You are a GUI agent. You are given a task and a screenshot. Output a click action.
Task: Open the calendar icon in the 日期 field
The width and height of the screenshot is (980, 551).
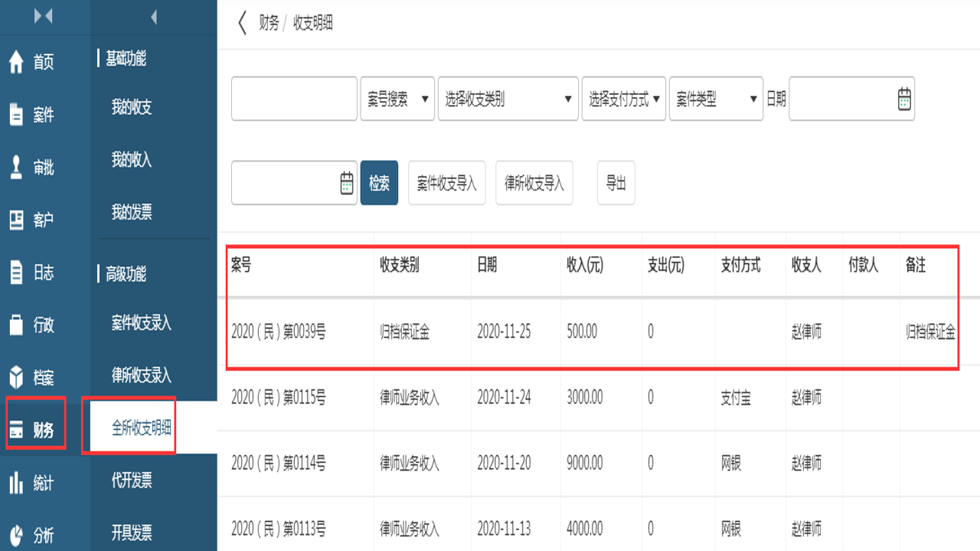pos(904,99)
